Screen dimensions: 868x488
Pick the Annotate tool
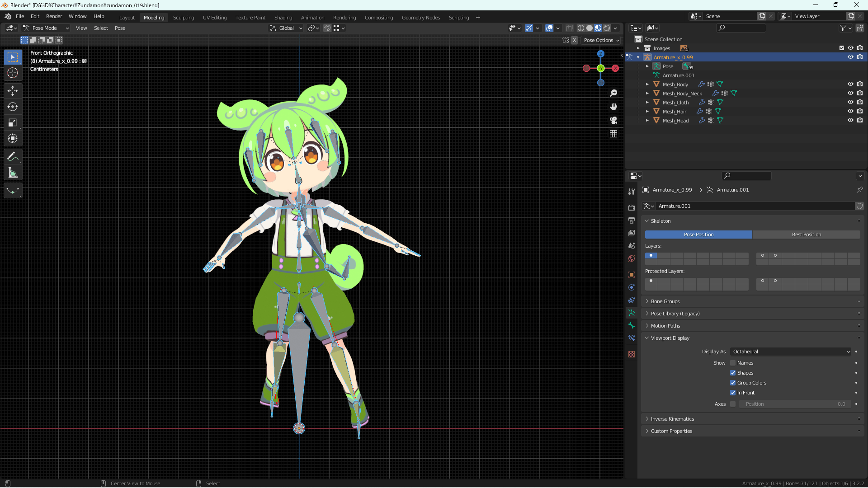[x=13, y=156]
